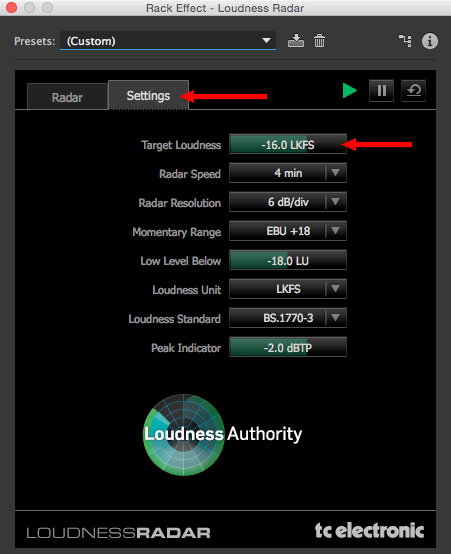
Task: Click the tc electronic logo
Action: 369,530
